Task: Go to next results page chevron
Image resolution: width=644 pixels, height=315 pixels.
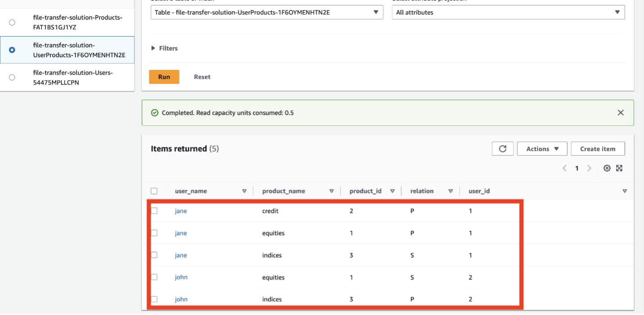Action: [x=590, y=168]
